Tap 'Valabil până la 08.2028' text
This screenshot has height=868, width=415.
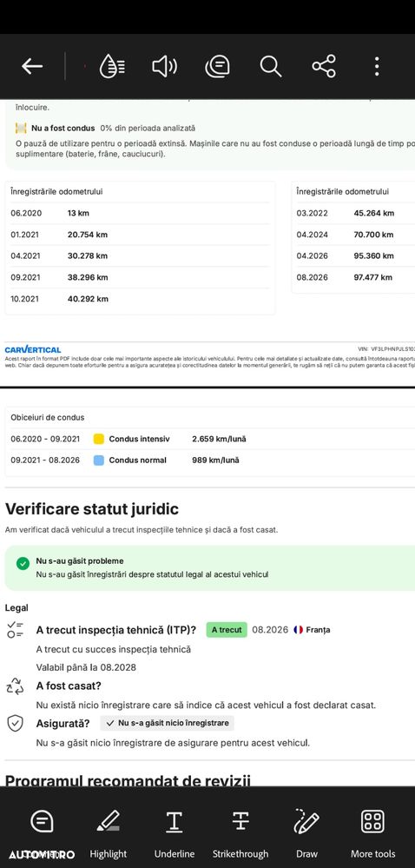click(86, 667)
